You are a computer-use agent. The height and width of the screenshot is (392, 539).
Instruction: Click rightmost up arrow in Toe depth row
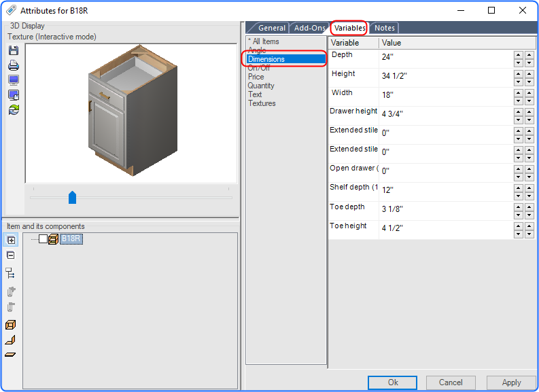[x=529, y=207]
